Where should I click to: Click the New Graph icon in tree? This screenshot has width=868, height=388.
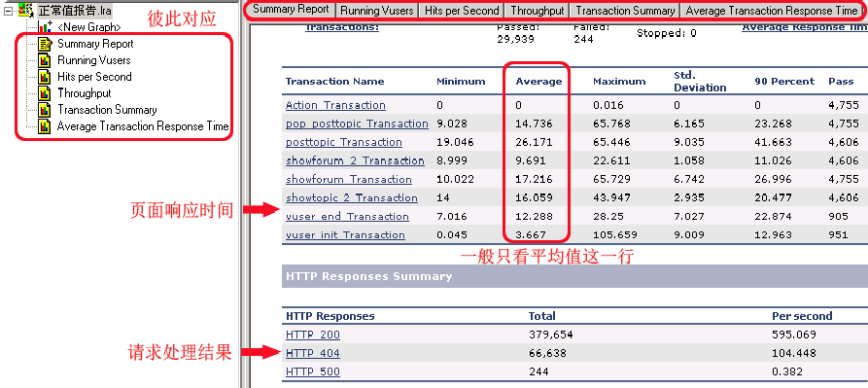point(46,26)
